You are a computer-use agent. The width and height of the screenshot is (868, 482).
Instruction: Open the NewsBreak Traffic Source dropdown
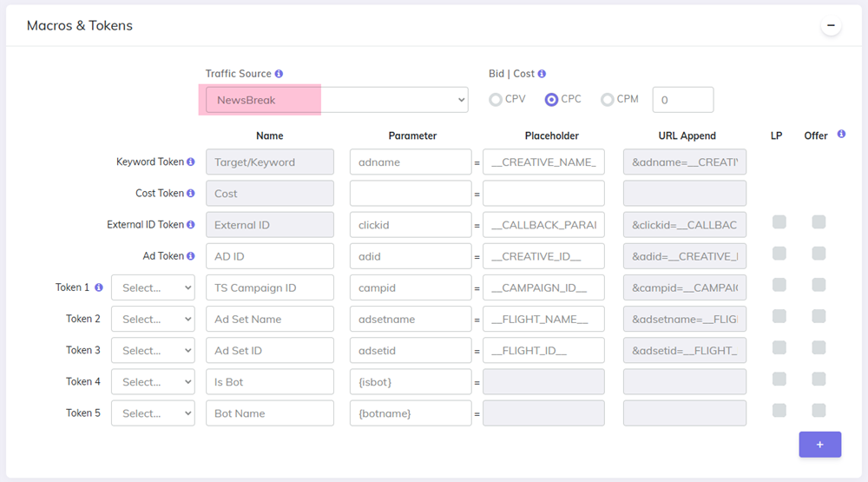coord(337,100)
